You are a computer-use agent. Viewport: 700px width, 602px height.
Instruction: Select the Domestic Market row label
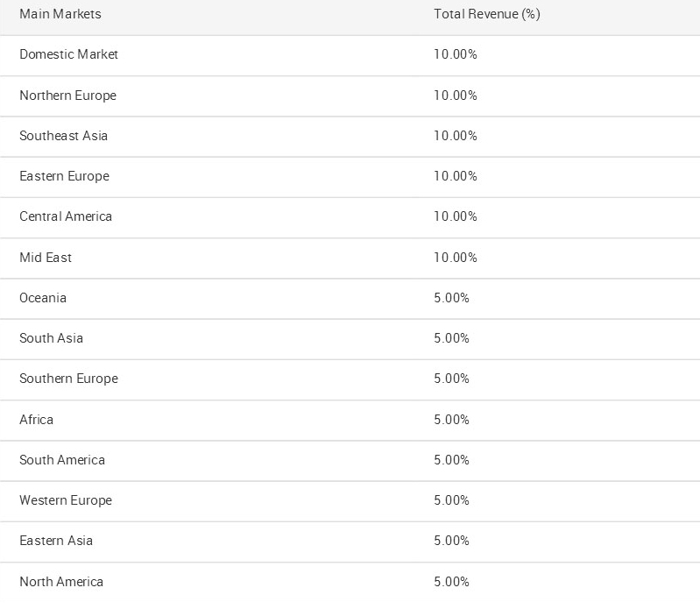[68, 54]
